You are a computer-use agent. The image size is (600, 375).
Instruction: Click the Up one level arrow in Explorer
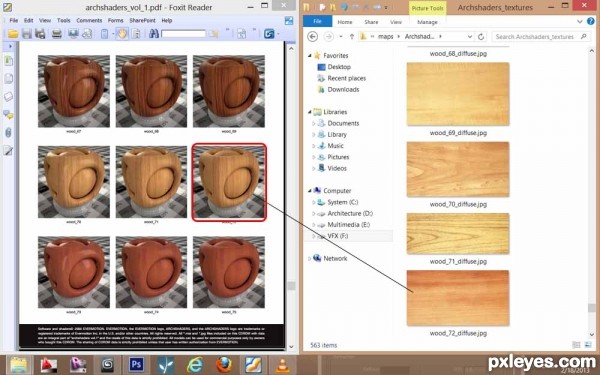click(x=352, y=37)
